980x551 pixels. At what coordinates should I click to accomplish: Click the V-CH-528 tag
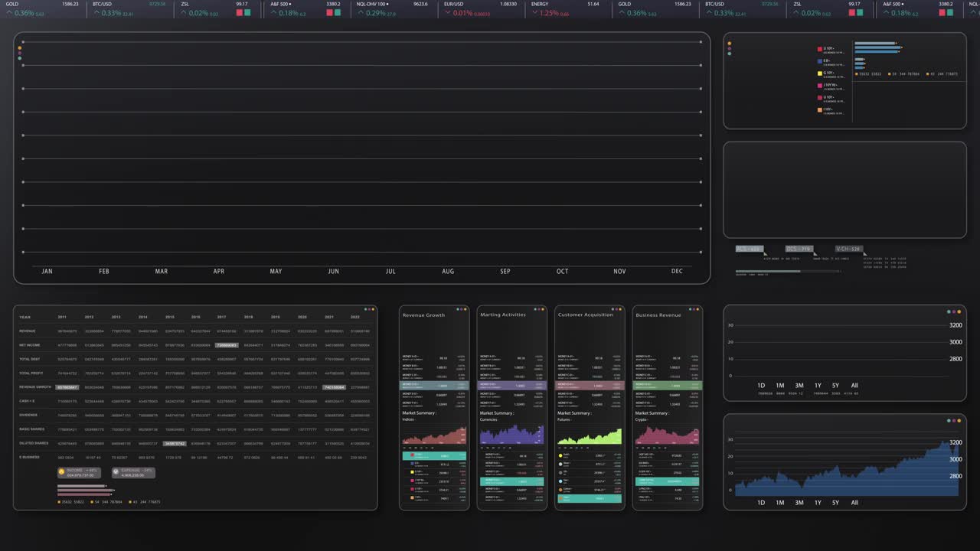tap(849, 249)
